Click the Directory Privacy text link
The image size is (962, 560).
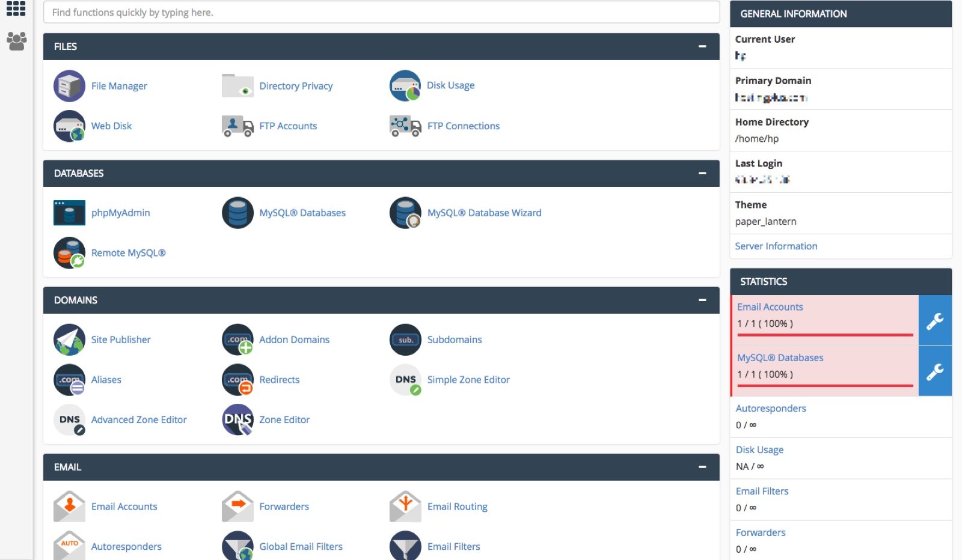tap(296, 86)
